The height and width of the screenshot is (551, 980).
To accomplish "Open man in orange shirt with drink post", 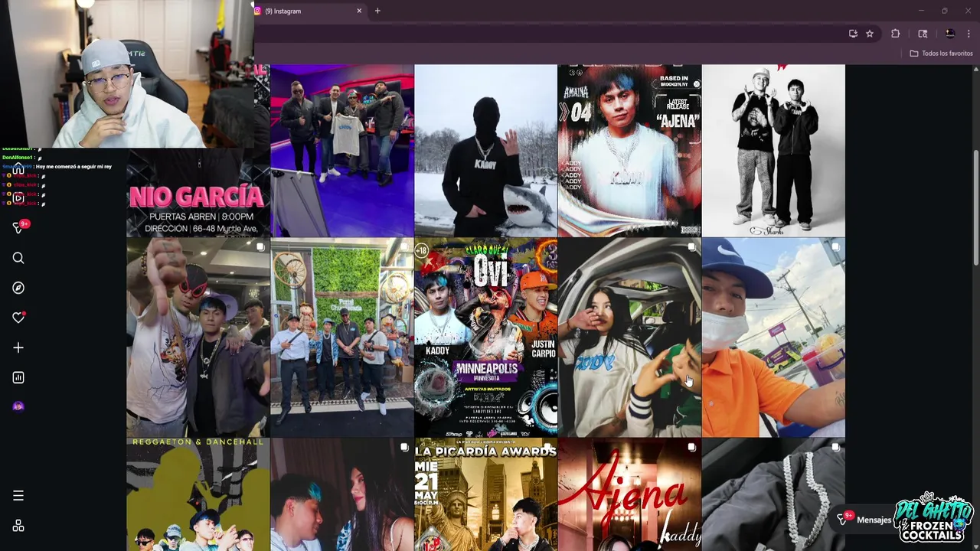I will pos(773,337).
